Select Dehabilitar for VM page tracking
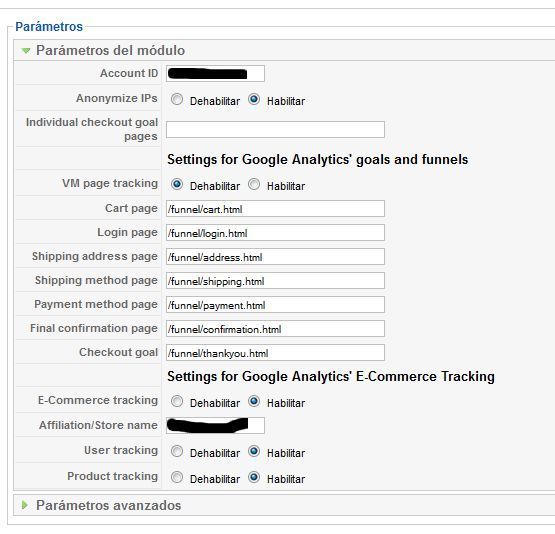 pyautogui.click(x=177, y=184)
